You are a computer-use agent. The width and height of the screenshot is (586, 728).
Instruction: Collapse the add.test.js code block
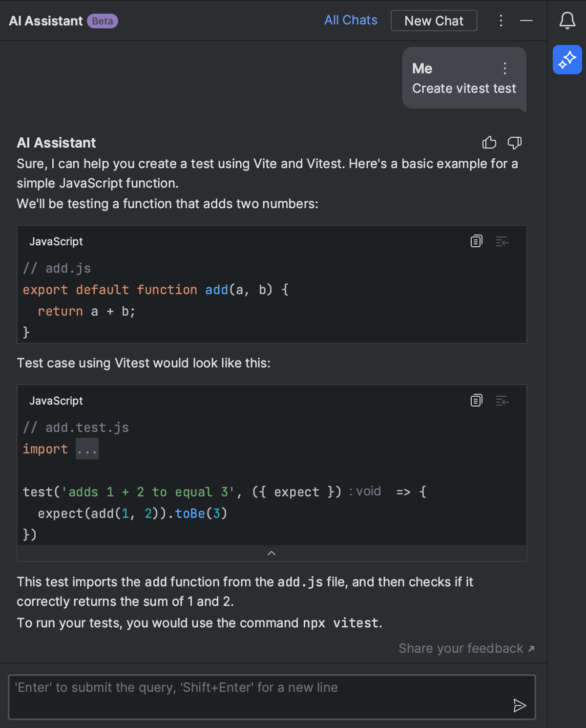coord(272,553)
